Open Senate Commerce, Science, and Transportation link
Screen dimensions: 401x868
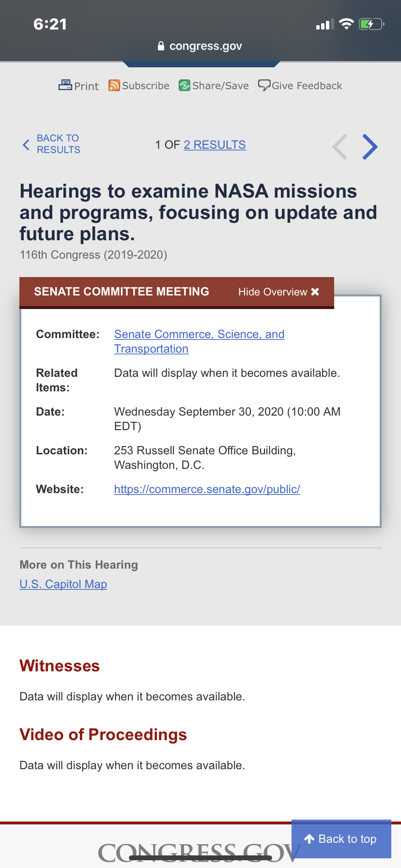pyautogui.click(x=199, y=341)
